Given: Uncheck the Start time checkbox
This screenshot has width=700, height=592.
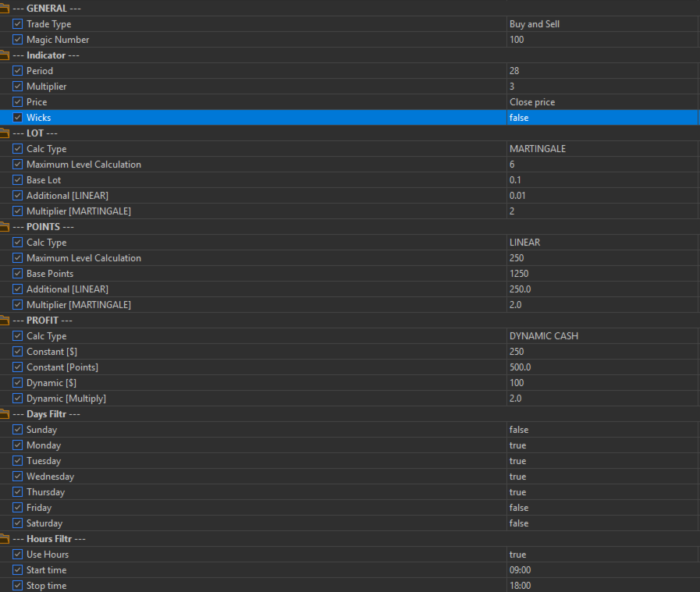Looking at the screenshot, I should tap(17, 570).
